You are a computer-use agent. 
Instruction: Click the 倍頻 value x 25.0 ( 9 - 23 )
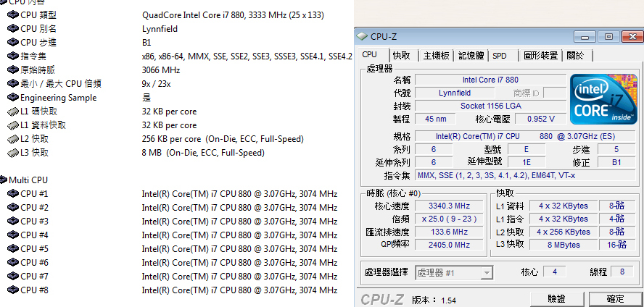(x=449, y=219)
